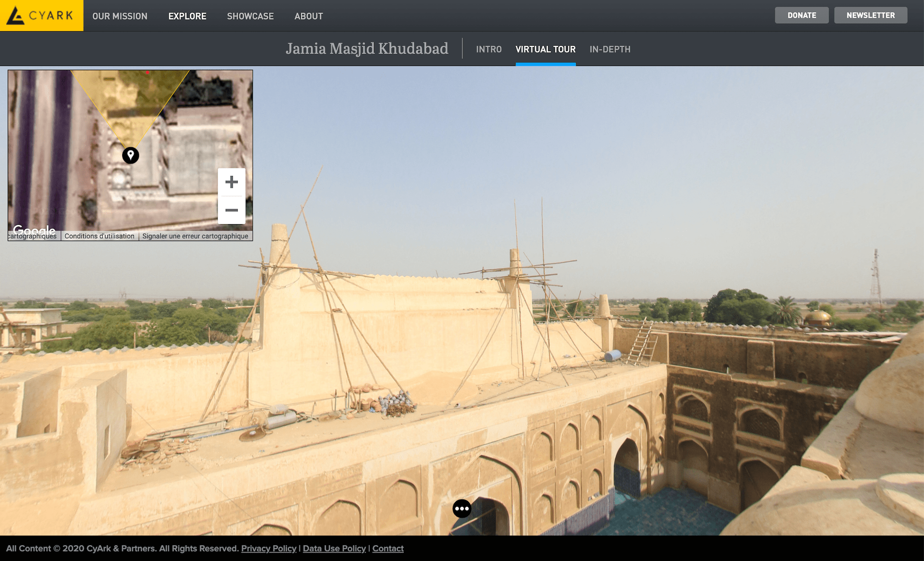Open the Data Use Policy link

click(x=334, y=548)
